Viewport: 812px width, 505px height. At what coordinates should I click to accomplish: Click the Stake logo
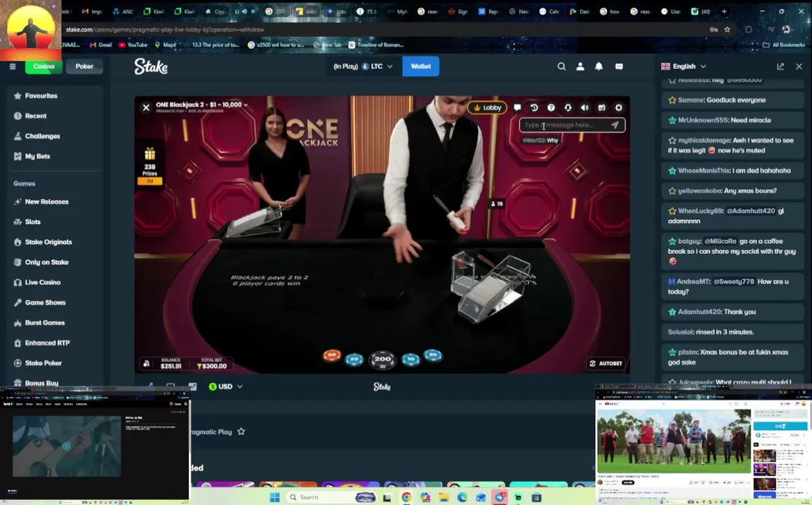[151, 66]
